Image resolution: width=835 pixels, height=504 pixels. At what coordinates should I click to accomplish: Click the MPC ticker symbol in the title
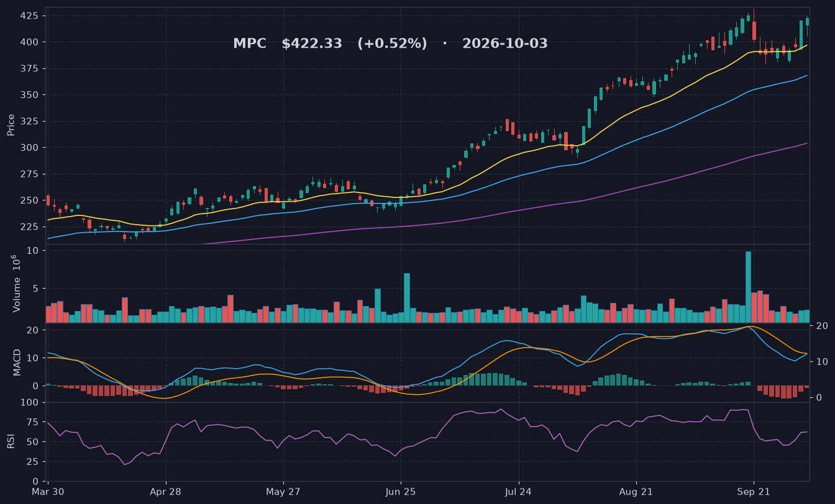pos(250,43)
